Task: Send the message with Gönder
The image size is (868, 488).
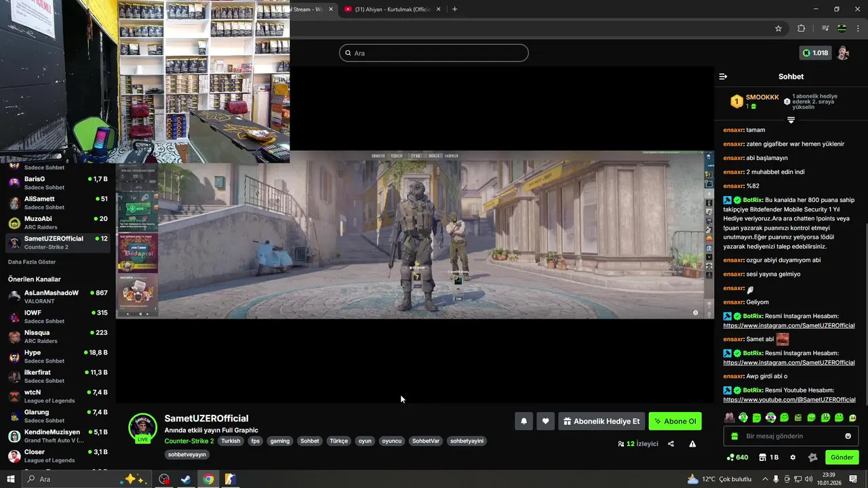Action: (x=842, y=457)
